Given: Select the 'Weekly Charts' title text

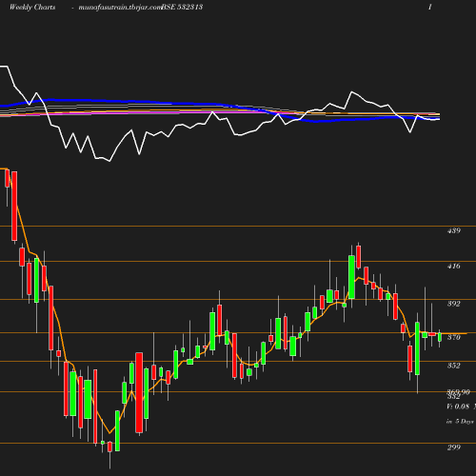Looking at the screenshot, I should pos(32,7).
